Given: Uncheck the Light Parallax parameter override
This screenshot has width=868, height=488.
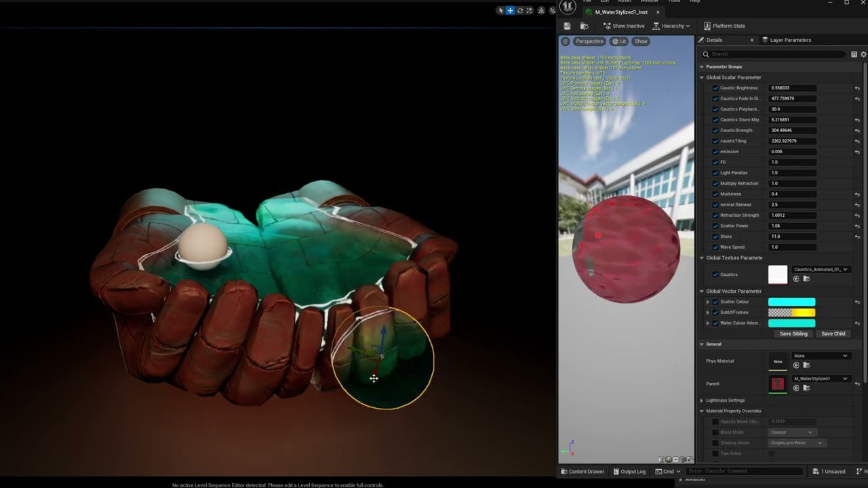Looking at the screenshot, I should (x=715, y=173).
